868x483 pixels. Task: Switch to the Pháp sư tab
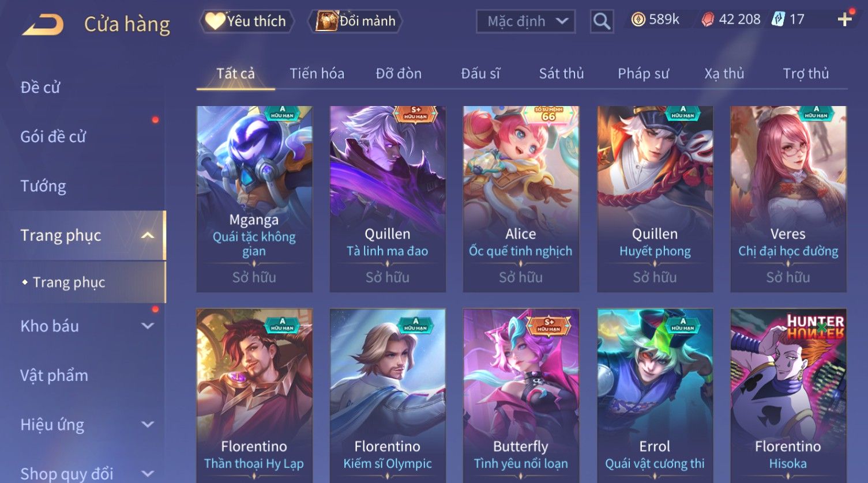[x=643, y=74]
